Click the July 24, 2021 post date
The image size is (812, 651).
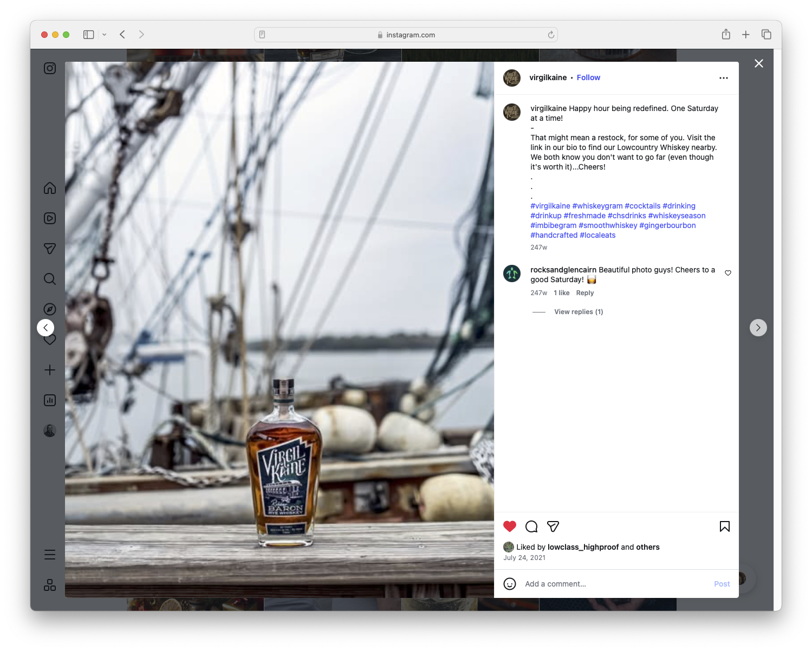[x=524, y=558]
